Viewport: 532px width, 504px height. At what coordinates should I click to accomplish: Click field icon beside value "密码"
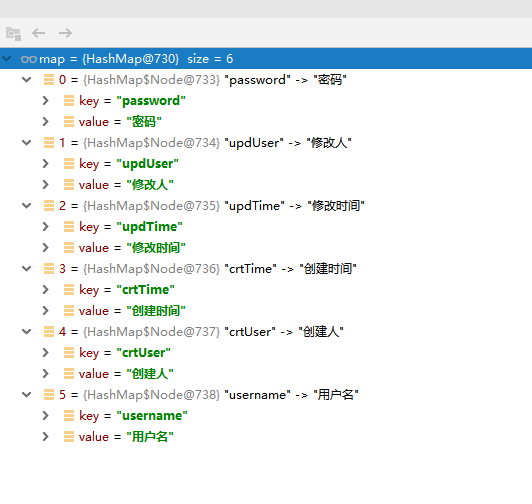tap(69, 122)
